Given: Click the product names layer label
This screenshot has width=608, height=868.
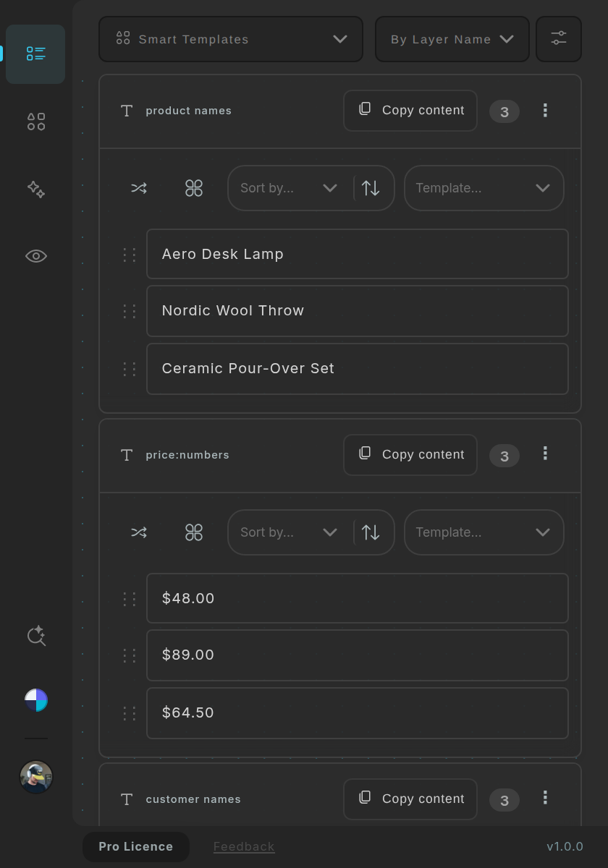Looking at the screenshot, I should pyautogui.click(x=189, y=111).
